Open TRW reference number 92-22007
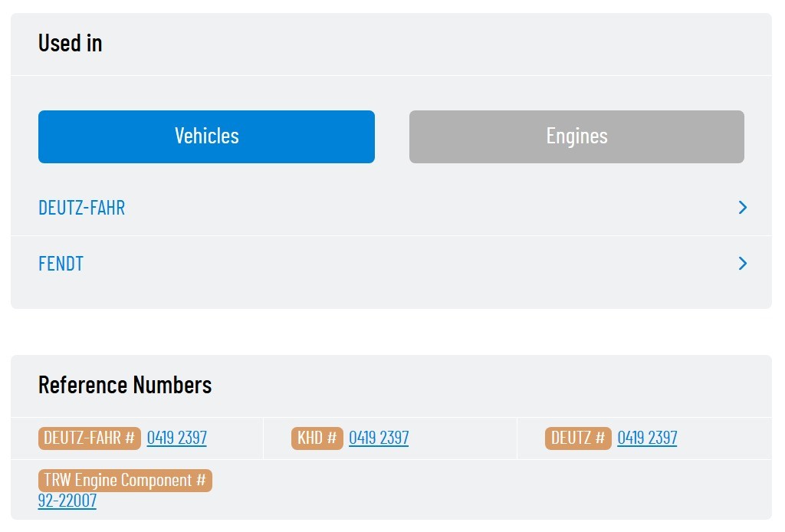This screenshot has height=532, width=785. tap(67, 501)
